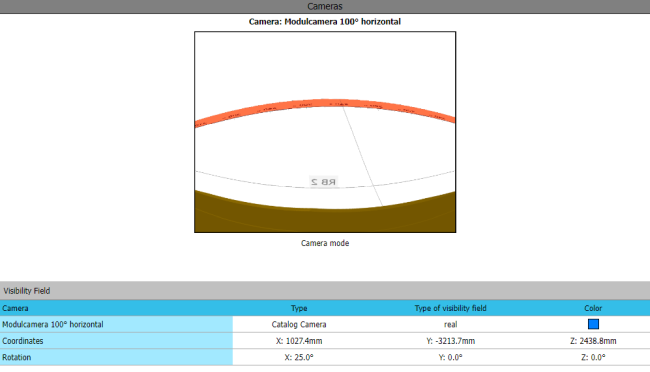This screenshot has height=372, width=650.
Task: Click the Type column header
Action: 299,308
